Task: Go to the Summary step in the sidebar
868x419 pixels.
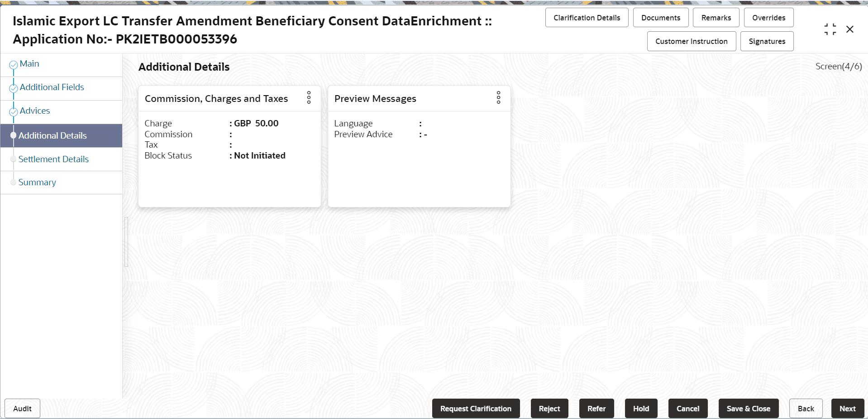Action: [x=37, y=182]
